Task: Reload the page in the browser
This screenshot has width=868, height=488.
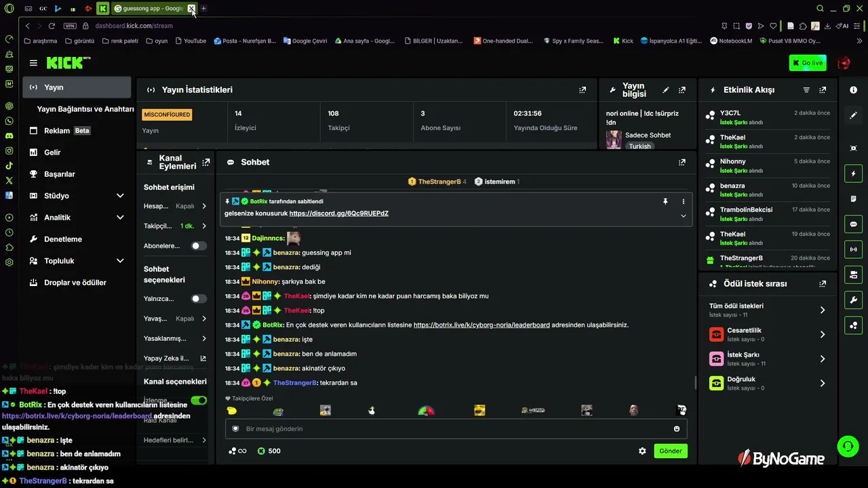Action: pyautogui.click(x=52, y=26)
